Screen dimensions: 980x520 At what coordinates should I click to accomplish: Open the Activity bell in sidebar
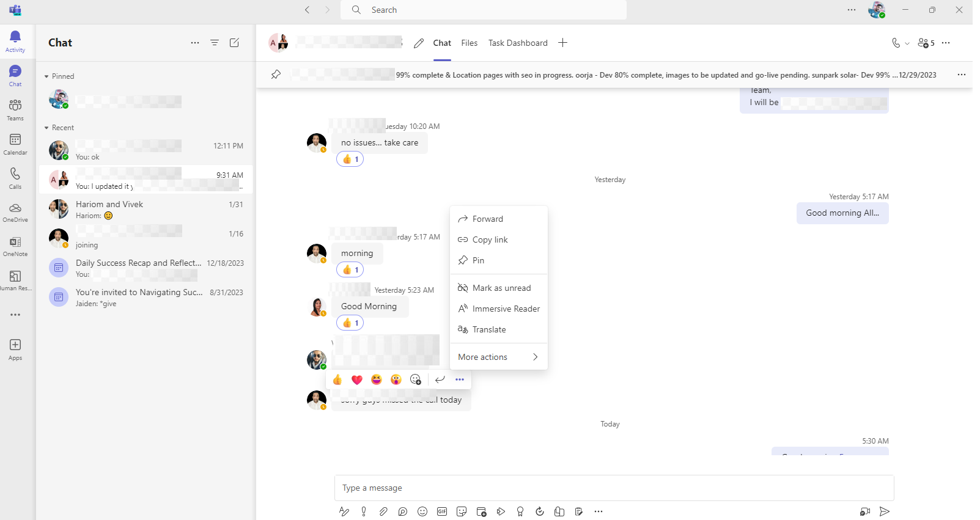(15, 41)
